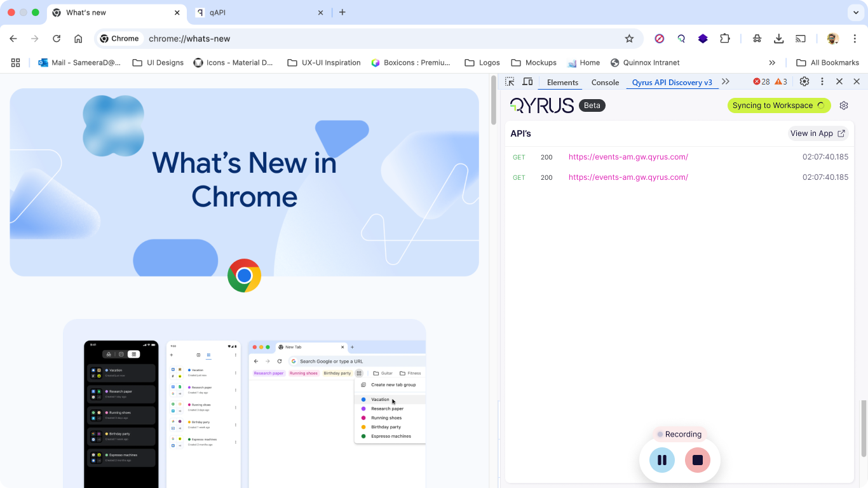Click the address bar showing chrome://whats-new

click(x=369, y=39)
